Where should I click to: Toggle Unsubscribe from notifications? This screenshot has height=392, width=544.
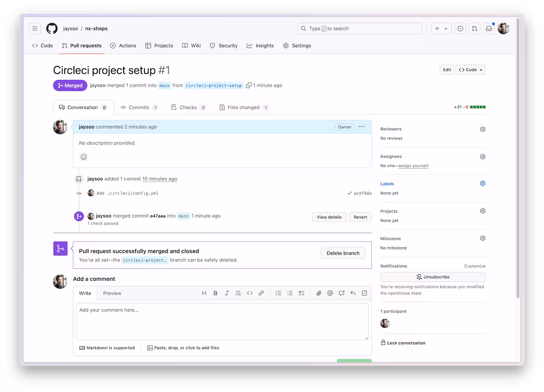(x=433, y=277)
